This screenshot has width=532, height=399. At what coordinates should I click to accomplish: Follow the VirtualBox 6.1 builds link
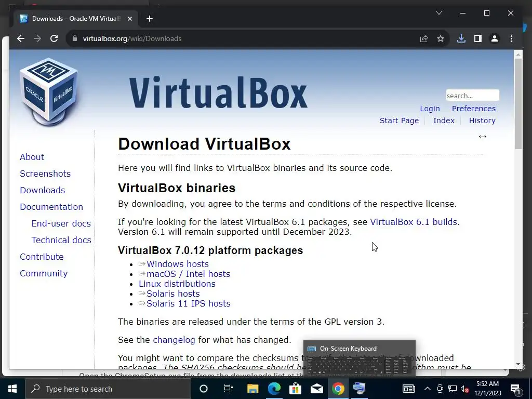(414, 222)
